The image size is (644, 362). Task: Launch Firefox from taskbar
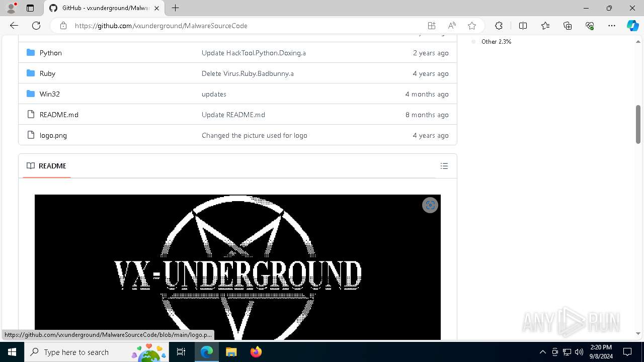[x=256, y=352]
